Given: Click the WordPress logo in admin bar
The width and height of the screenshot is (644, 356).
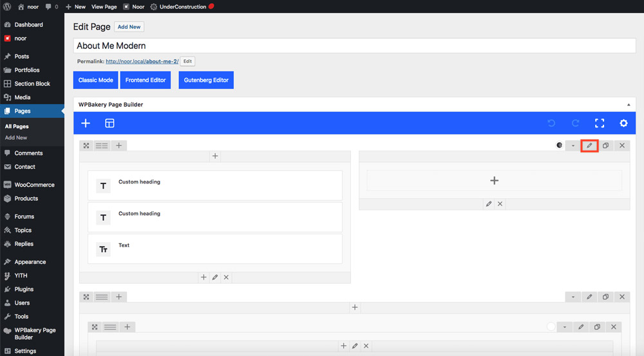Looking at the screenshot, I should [7, 6].
